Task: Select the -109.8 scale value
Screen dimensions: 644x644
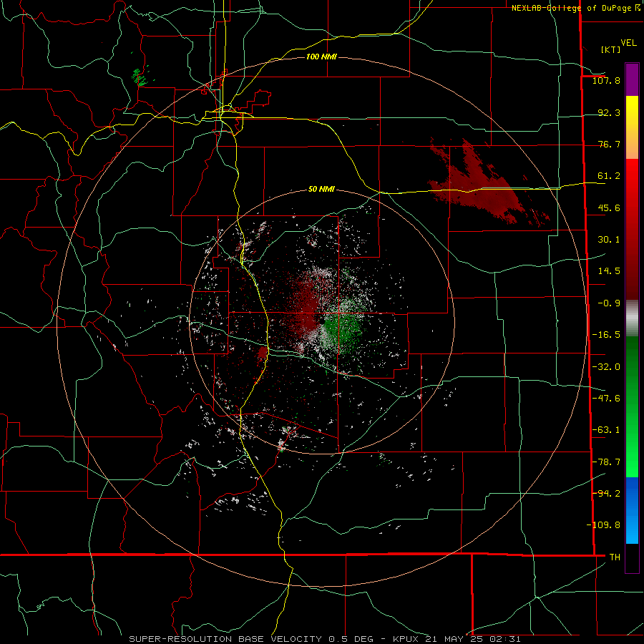Action: [603, 525]
